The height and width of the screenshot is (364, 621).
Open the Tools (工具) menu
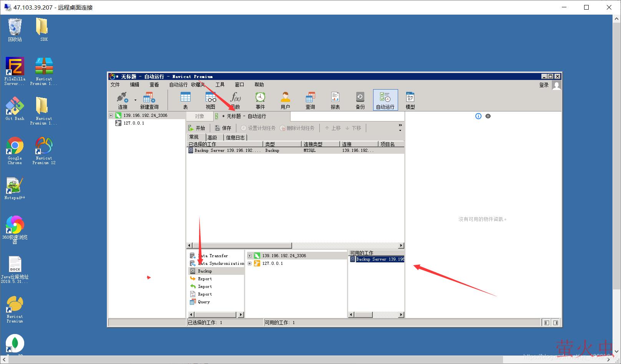pyautogui.click(x=220, y=85)
